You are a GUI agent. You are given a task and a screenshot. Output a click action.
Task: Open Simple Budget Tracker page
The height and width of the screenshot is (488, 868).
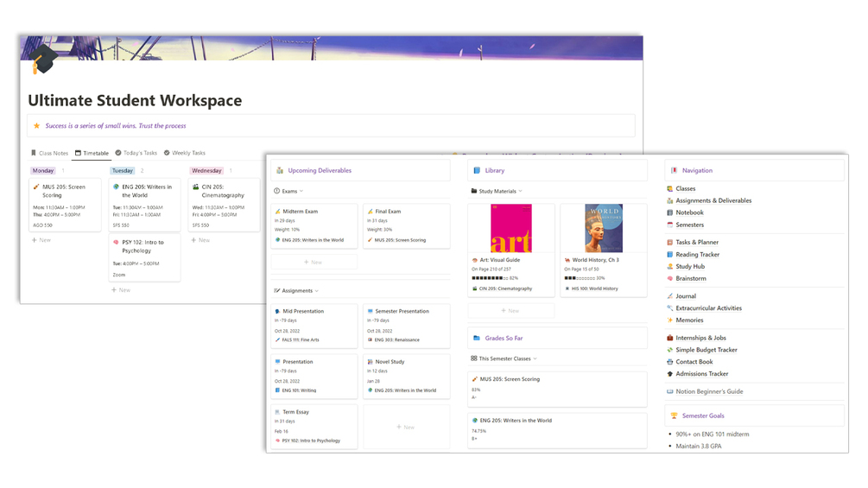coord(706,350)
